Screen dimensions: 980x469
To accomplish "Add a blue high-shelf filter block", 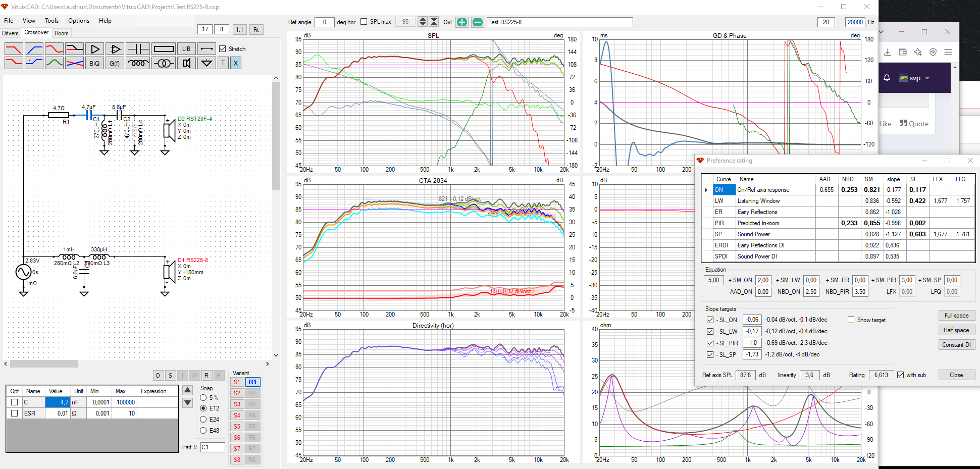I will coord(34,63).
